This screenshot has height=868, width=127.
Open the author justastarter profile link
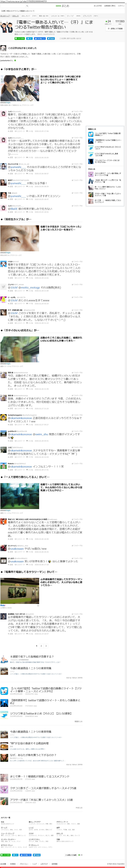[7, 61]
